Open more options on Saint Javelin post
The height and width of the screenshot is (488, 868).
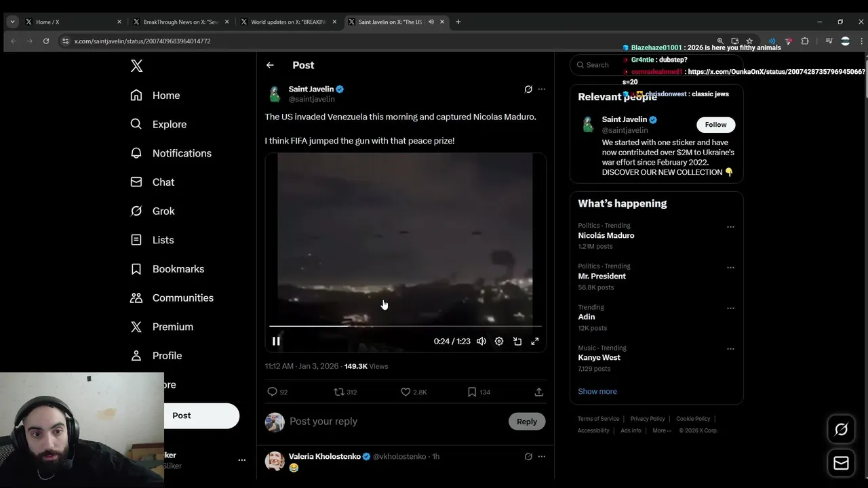pyautogui.click(x=541, y=89)
